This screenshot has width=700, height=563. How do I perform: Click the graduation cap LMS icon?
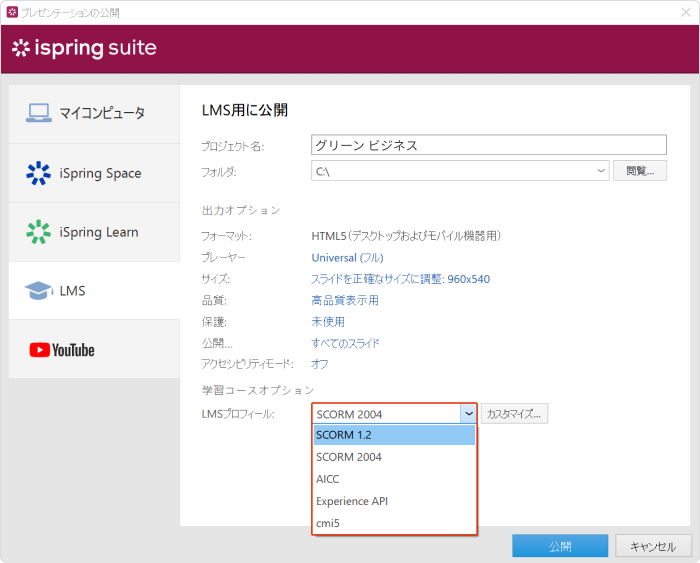[x=39, y=291]
